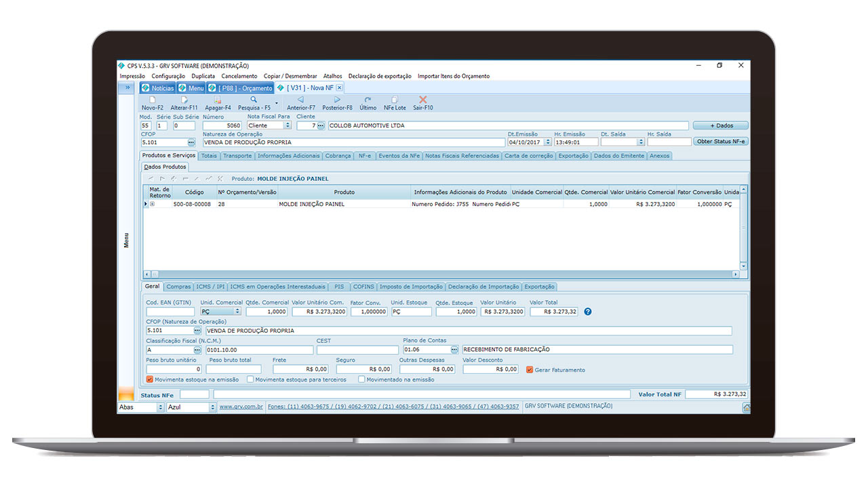Click the Código column header
This screenshot has width=868, height=488.
(194, 192)
